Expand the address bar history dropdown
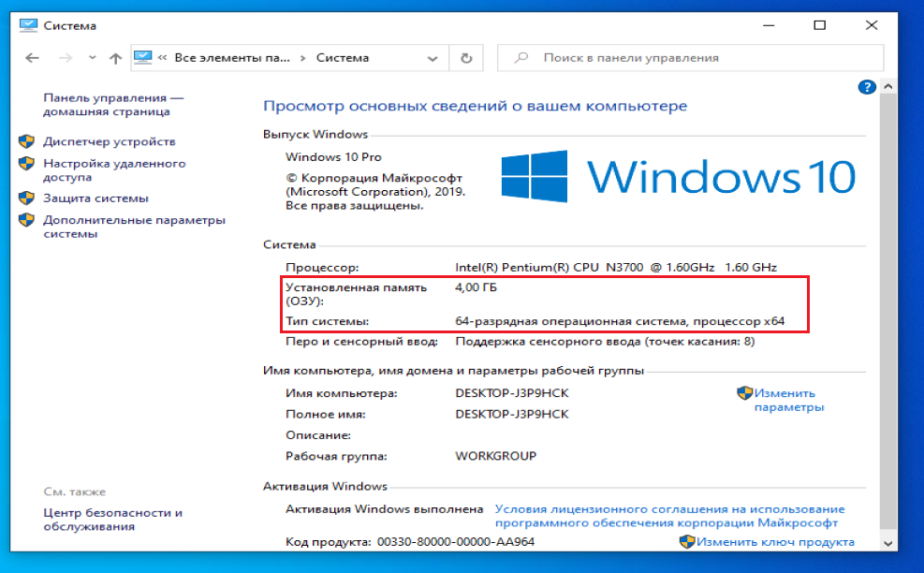924x573 pixels. coord(433,58)
